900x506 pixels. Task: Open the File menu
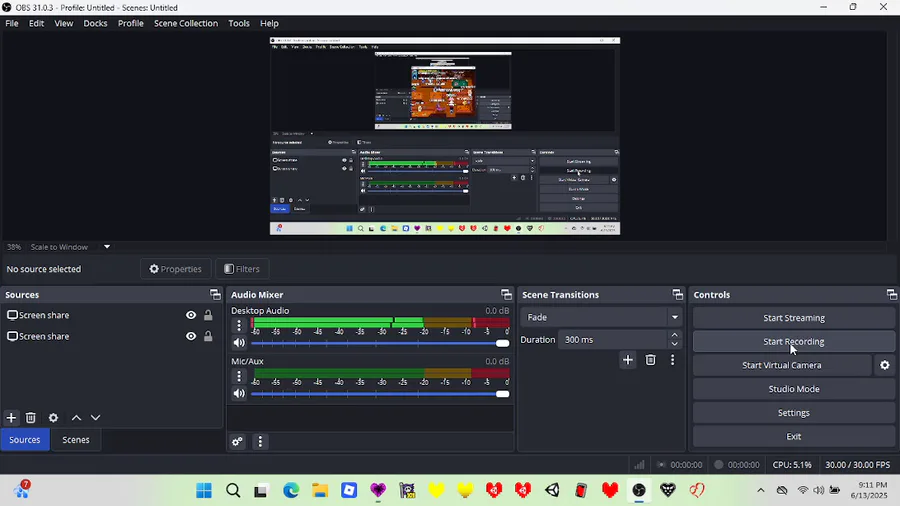coord(11,24)
